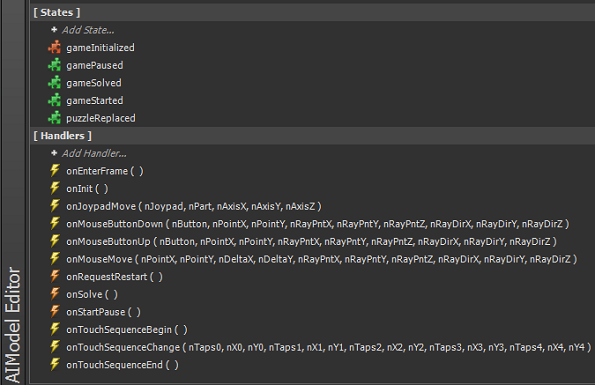The width and height of the screenshot is (595, 385).
Task: Collapse the Handlers section header
Action: point(312,136)
